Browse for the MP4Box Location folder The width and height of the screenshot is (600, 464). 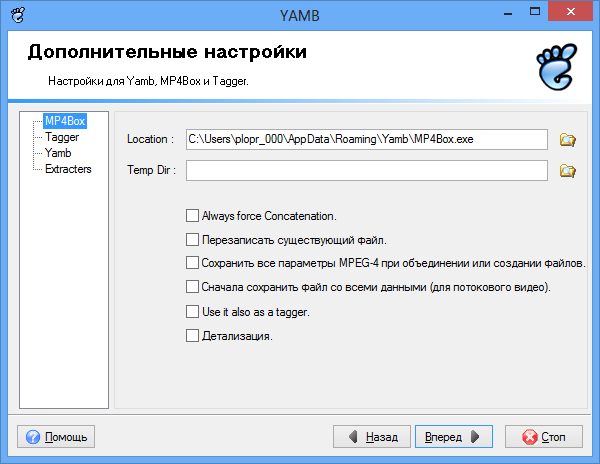[x=567, y=139]
